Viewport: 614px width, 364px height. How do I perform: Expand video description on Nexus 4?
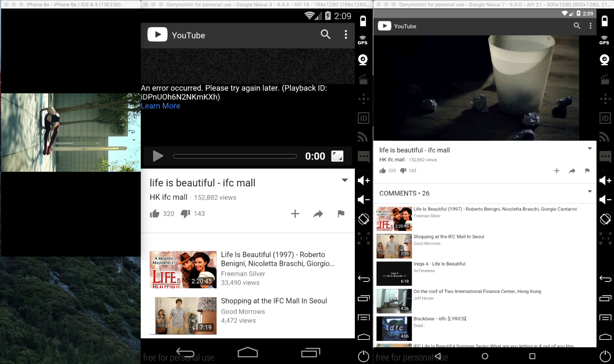[345, 180]
